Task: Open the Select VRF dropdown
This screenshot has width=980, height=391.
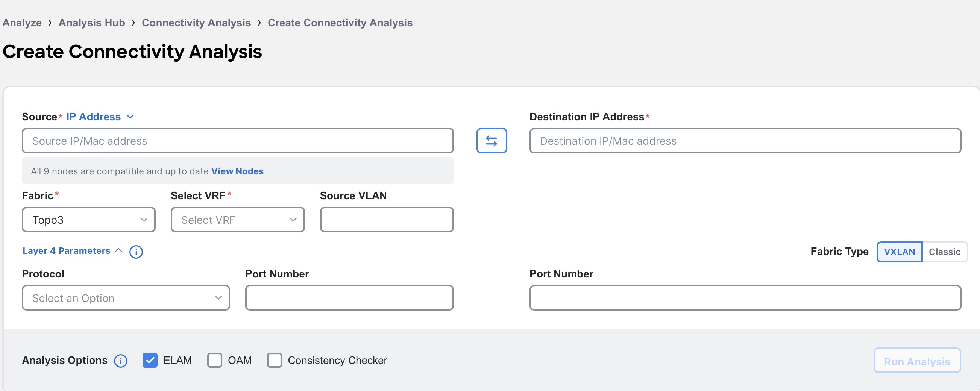Action: [238, 220]
